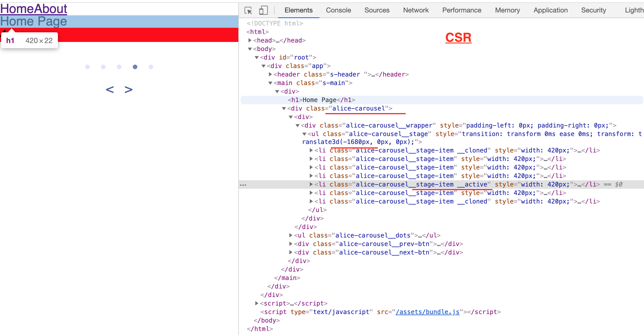Click the carousel previous arrow button

coord(110,90)
